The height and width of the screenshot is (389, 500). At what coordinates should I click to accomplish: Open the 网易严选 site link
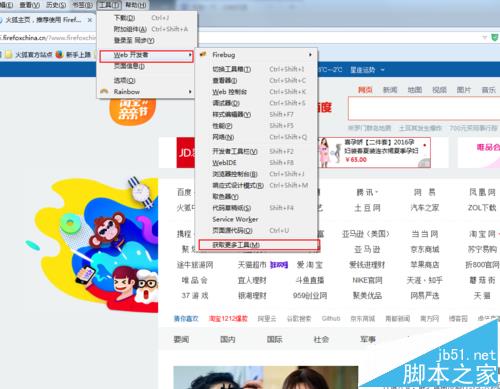click(x=425, y=296)
